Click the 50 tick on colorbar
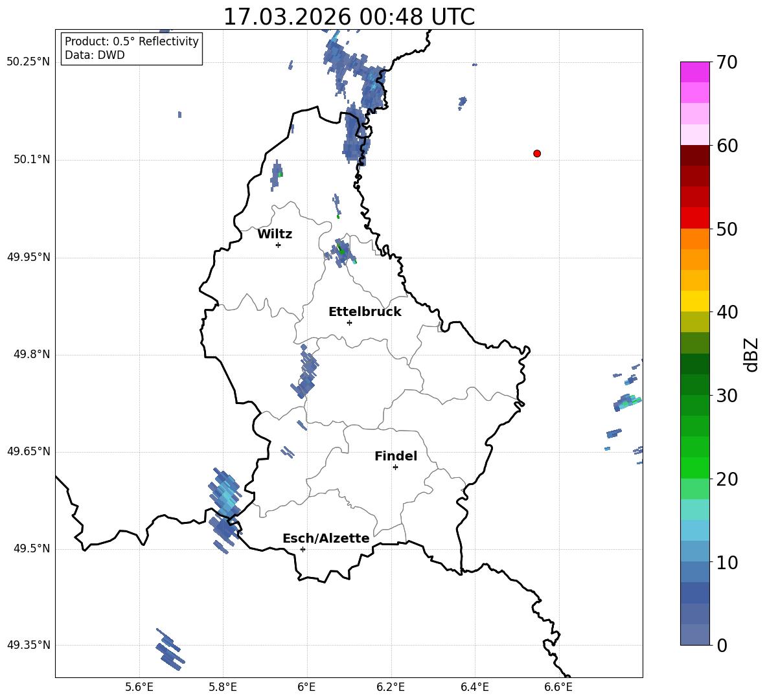Image resolution: width=767 pixels, height=700 pixels. 727,229
